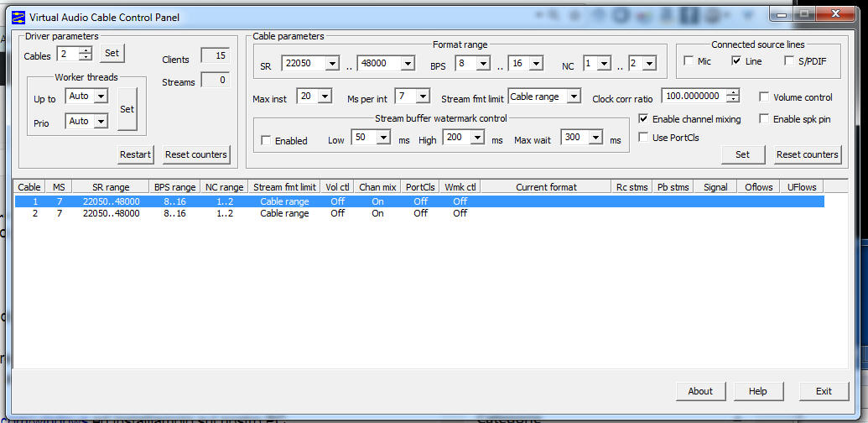Click the Rc stms column header

[x=632, y=187]
